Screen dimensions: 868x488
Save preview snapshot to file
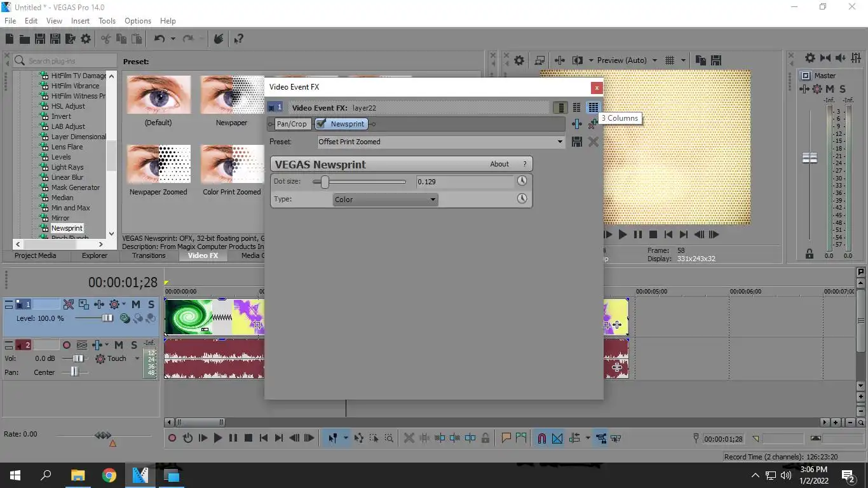coord(716,60)
